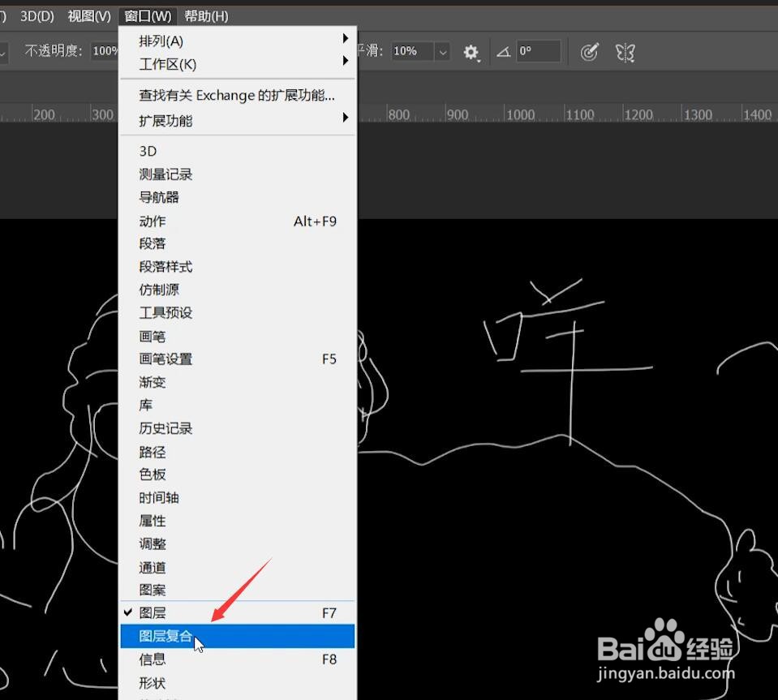Viewport: 778px width, 700px height.
Task: Show the 测量记录 panel
Action: 238,174
